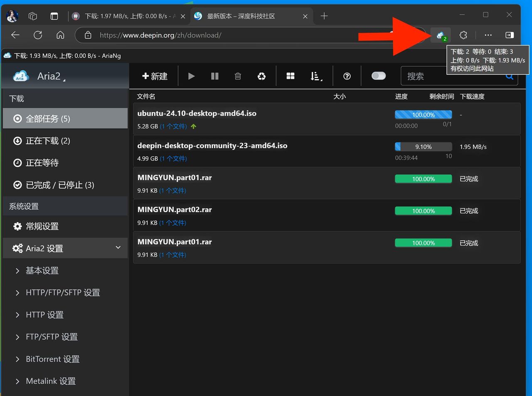Toggle the browser sidebar panel icon
Image resolution: width=532 pixels, height=396 pixels.
tap(510, 35)
